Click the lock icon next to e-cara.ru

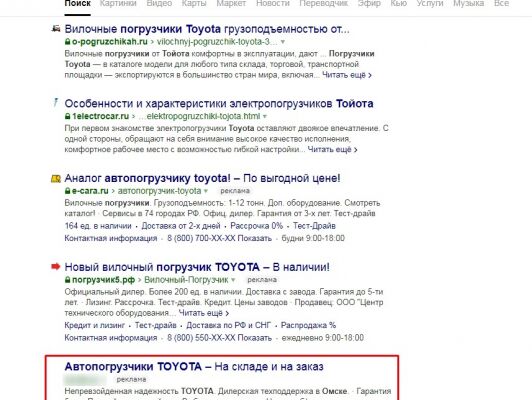tap(68, 191)
